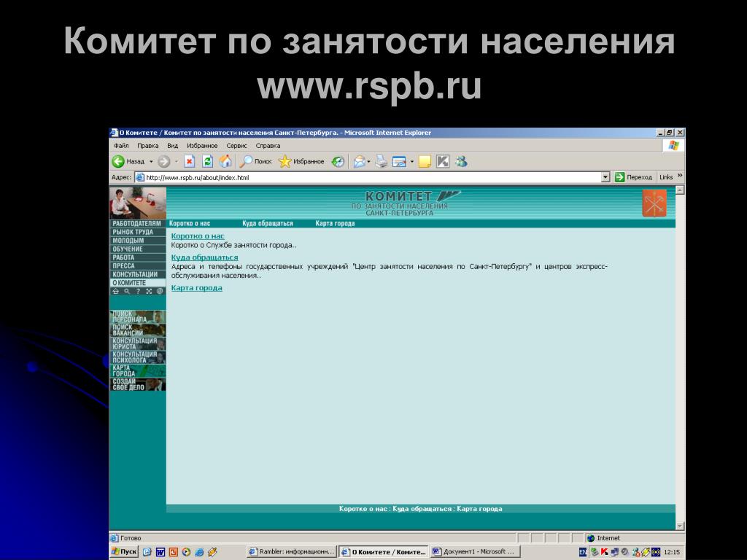Open the Edit icon dropdown arrow
Screen dimensions: 747x560
point(411,162)
